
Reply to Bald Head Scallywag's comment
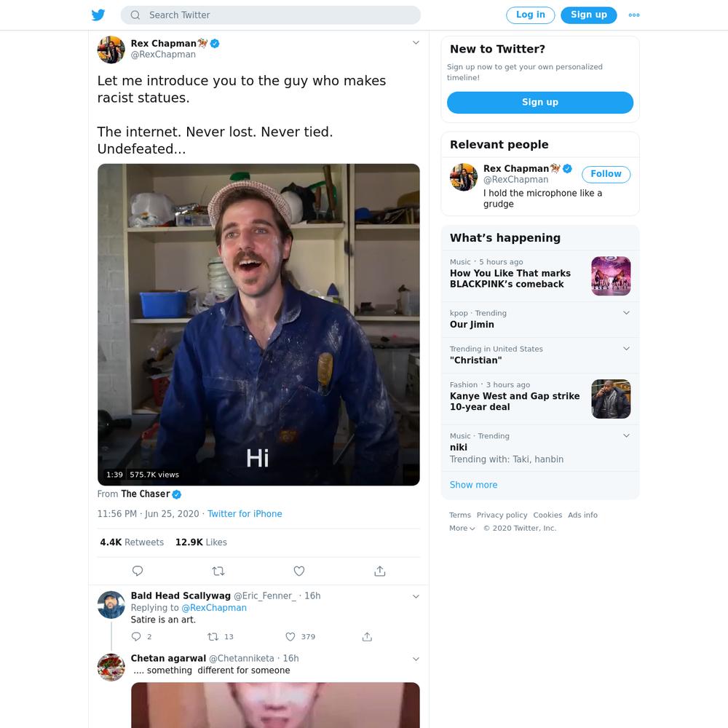(x=136, y=636)
